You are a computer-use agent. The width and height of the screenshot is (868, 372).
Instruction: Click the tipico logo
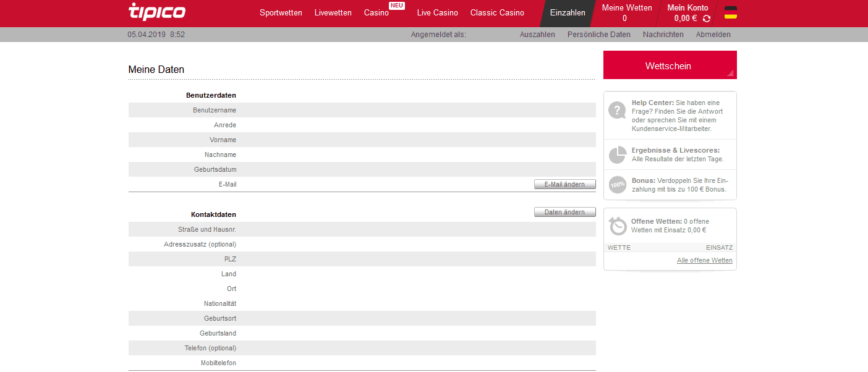pos(157,11)
